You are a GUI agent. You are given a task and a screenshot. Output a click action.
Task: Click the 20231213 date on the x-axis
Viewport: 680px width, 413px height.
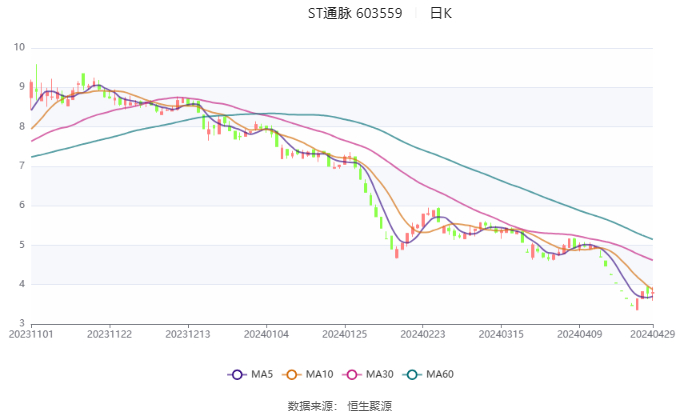187,335
